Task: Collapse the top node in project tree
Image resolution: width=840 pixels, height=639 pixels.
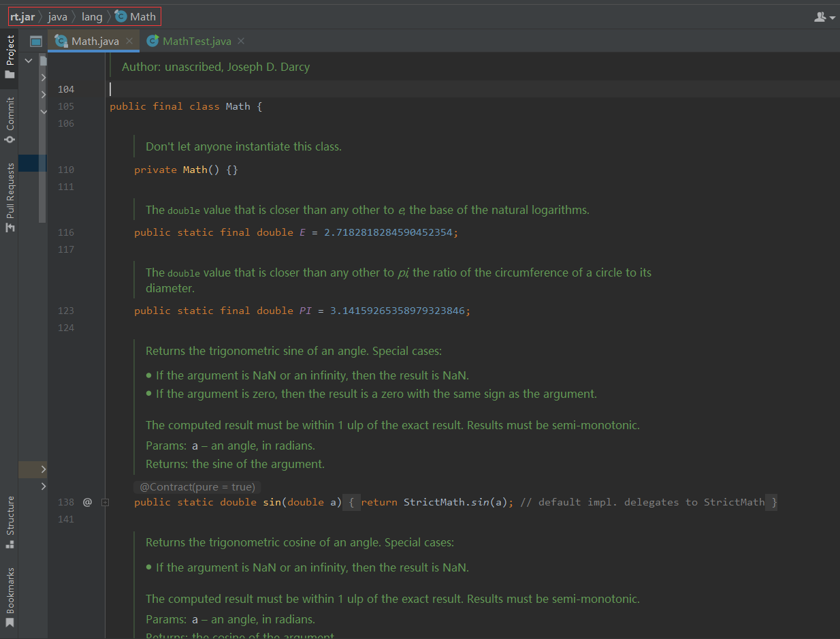Action: tap(29, 61)
